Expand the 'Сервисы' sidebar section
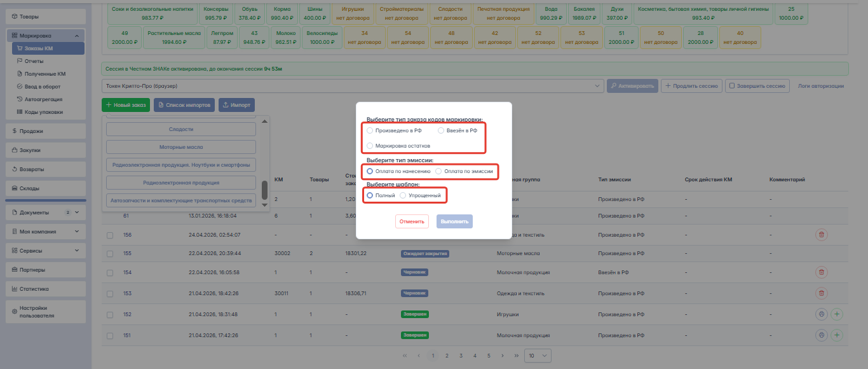Image resolution: width=868 pixels, height=369 pixels. (x=46, y=251)
